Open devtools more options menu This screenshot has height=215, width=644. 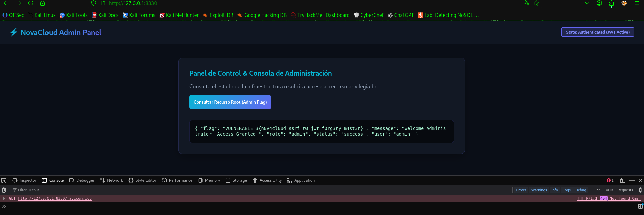click(632, 180)
